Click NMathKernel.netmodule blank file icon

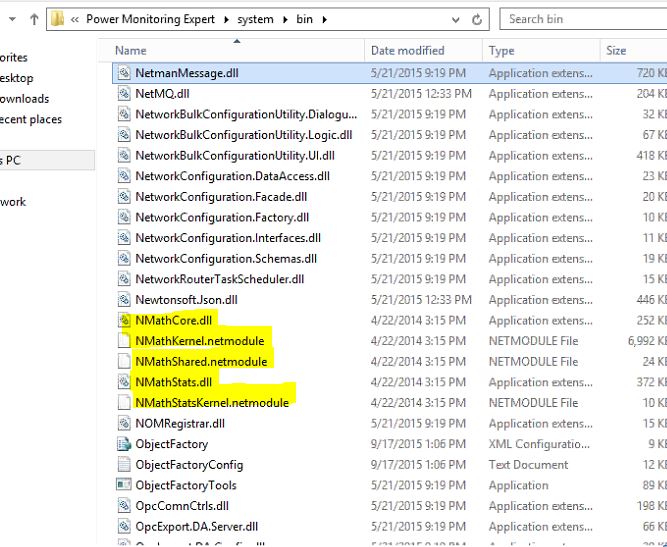pos(124,341)
